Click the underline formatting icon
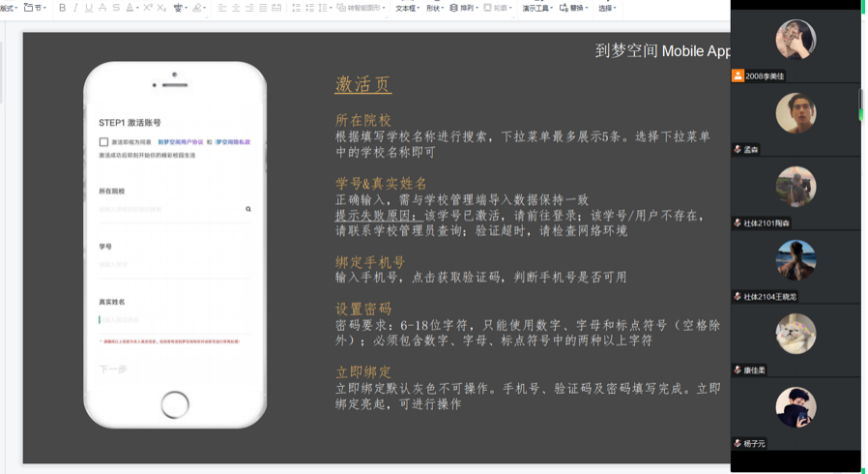 [x=89, y=8]
